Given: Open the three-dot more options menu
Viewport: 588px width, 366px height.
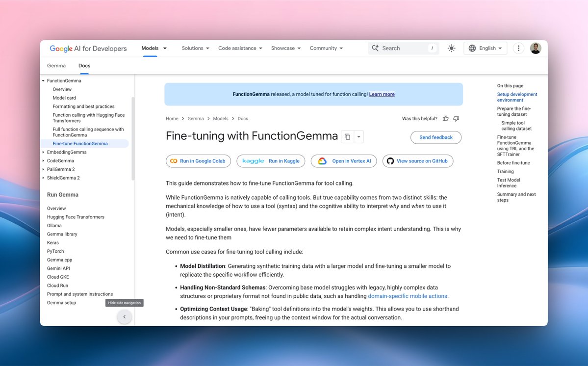Looking at the screenshot, I should 518,48.
